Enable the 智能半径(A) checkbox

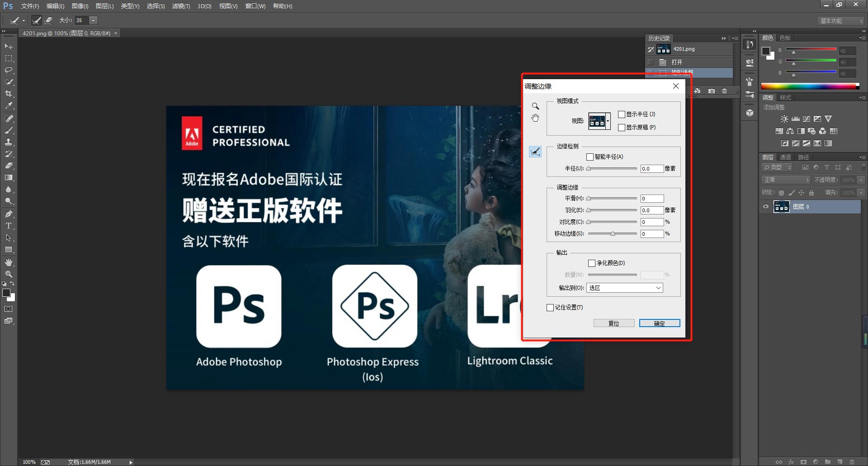coord(590,157)
